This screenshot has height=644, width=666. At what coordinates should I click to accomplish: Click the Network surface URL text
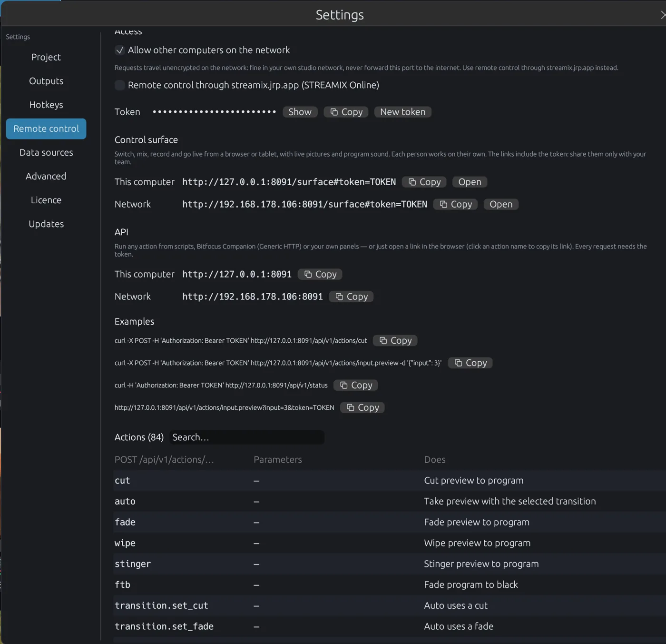click(x=305, y=204)
